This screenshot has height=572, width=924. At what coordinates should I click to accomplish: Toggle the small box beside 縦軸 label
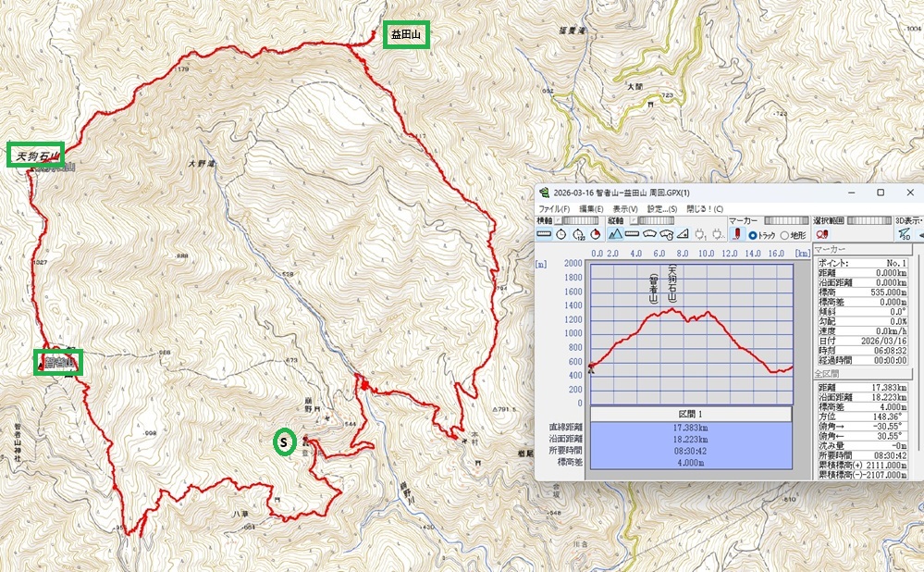pyautogui.click(x=634, y=220)
